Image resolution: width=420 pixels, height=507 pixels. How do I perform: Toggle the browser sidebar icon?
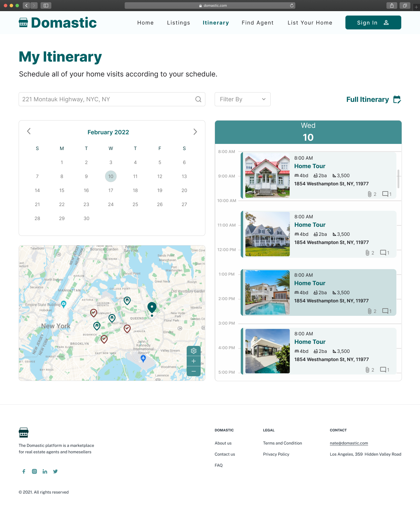point(46,6)
